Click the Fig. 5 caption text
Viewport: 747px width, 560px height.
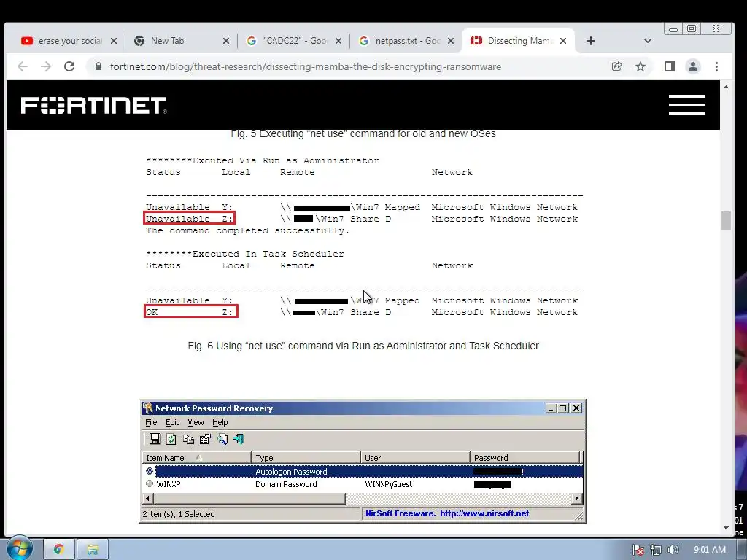[x=363, y=134]
